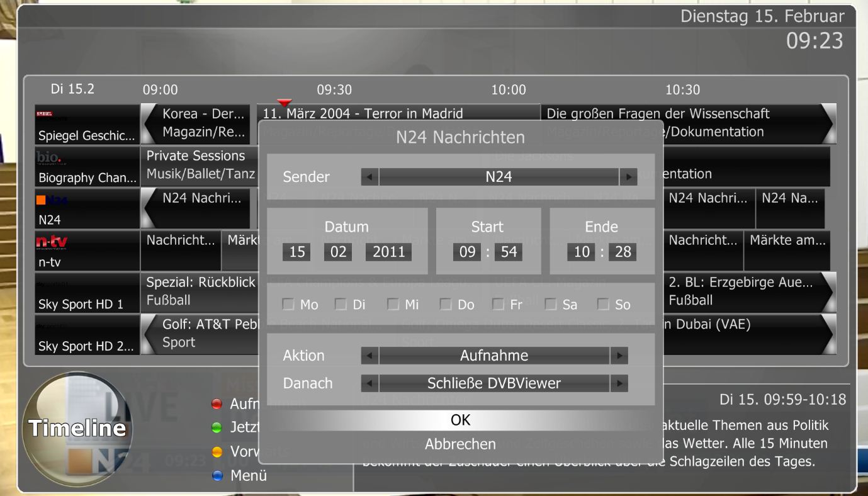This screenshot has width=868, height=496.
Task: Click the green Jetzt color button
Action: [217, 428]
